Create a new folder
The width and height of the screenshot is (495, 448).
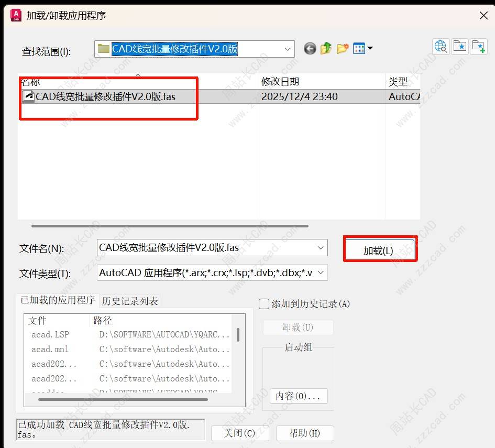point(343,49)
